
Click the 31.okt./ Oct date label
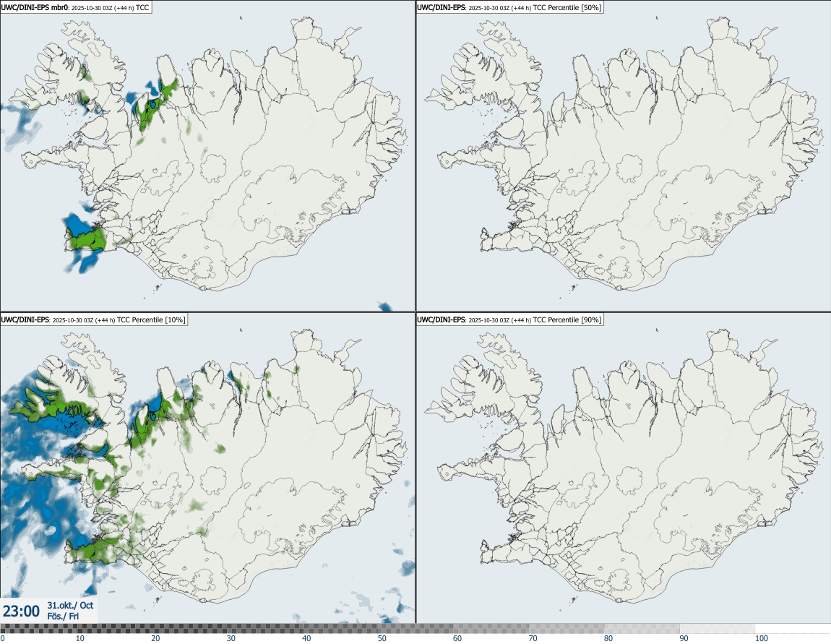[71, 605]
